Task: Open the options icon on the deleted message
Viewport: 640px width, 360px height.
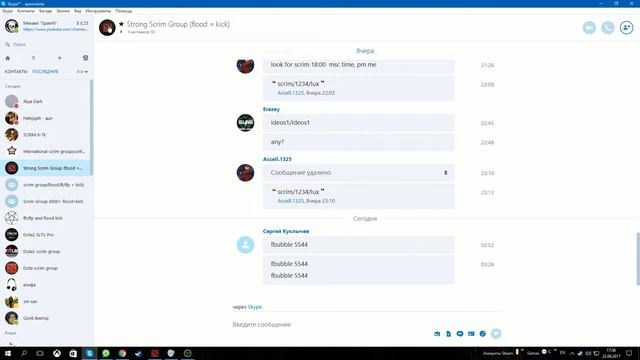Action: coord(446,173)
